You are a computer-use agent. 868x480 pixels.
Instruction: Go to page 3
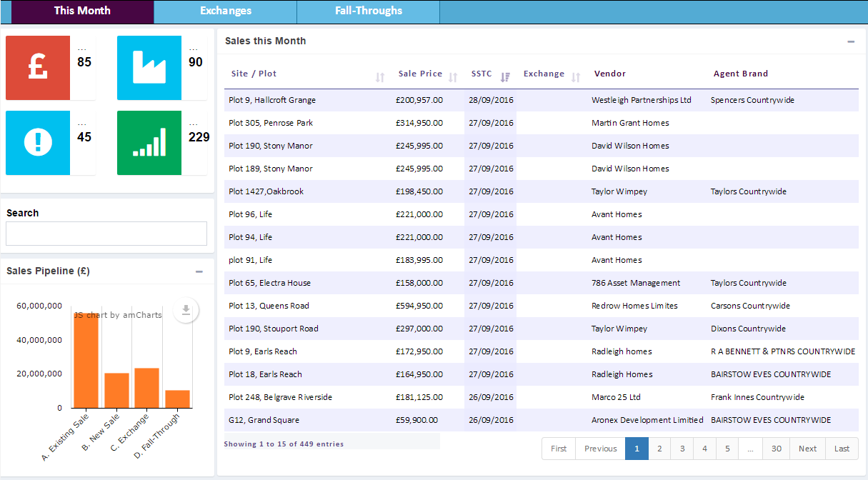682,449
